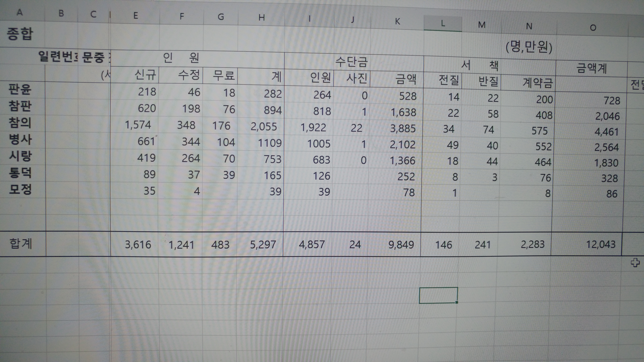
Task: Select column header L
Action: click(443, 24)
